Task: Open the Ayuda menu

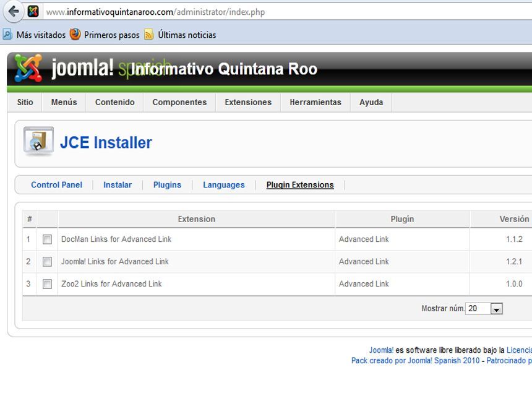Action: pyautogui.click(x=371, y=102)
